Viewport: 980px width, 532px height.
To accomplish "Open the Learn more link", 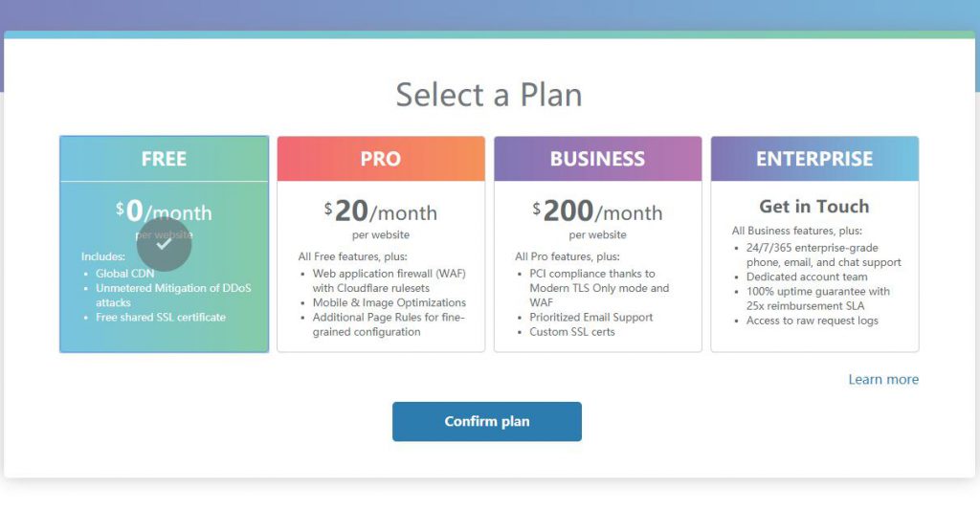I will (883, 380).
